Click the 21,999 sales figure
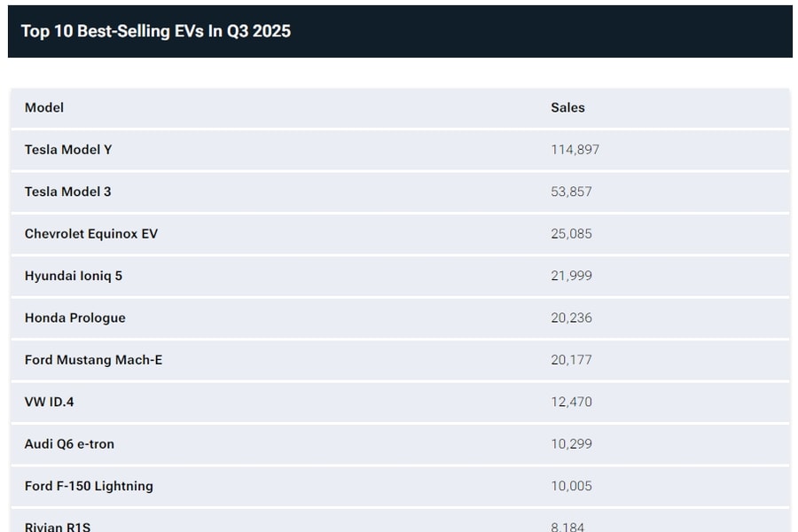The image size is (798, 532). pos(571,276)
